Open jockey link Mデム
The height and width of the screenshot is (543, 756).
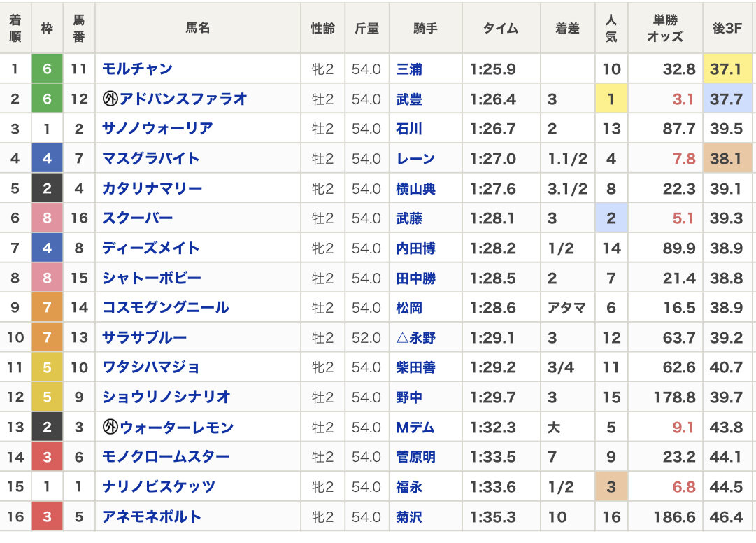[x=415, y=427]
